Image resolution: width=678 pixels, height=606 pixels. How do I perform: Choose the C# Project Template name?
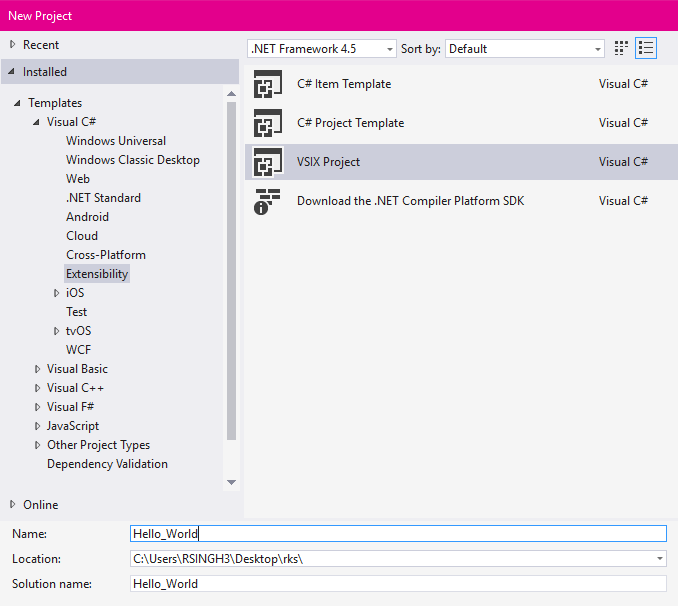point(351,123)
